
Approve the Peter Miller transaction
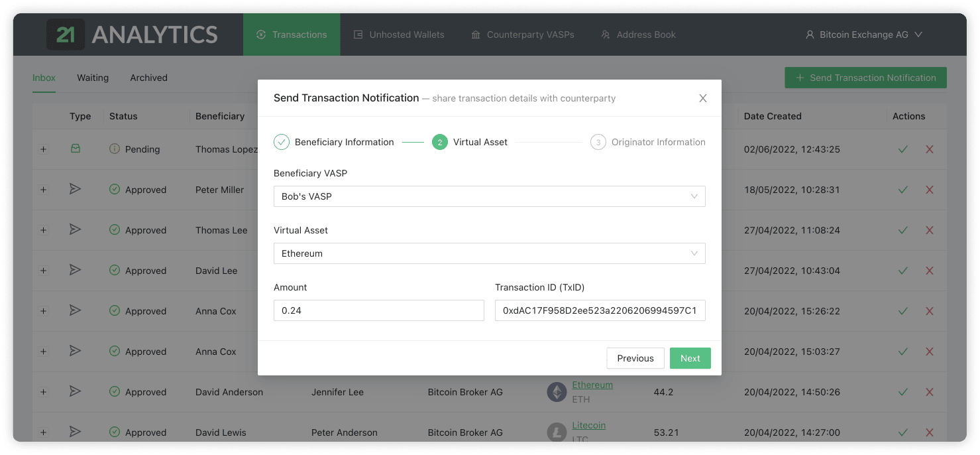coord(902,190)
